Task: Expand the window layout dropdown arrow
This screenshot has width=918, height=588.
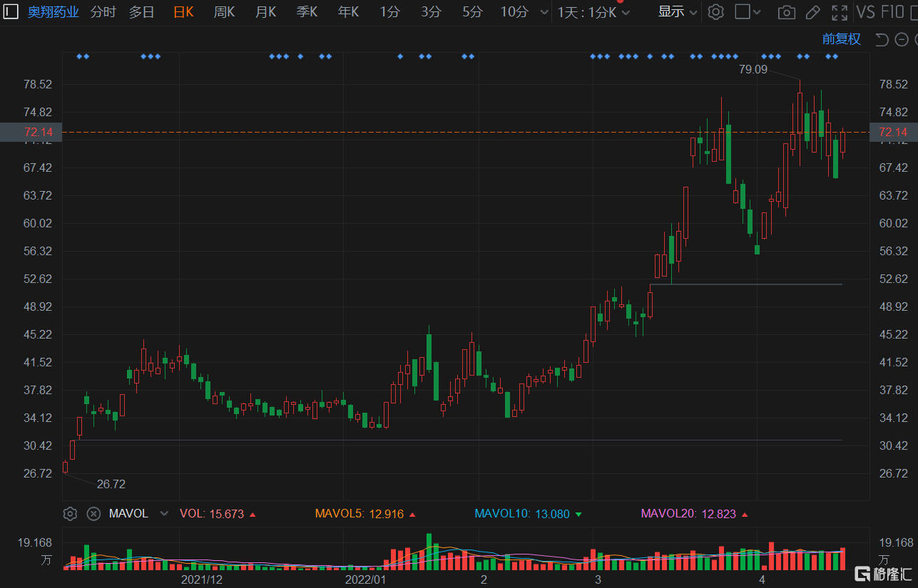Action: (x=757, y=13)
